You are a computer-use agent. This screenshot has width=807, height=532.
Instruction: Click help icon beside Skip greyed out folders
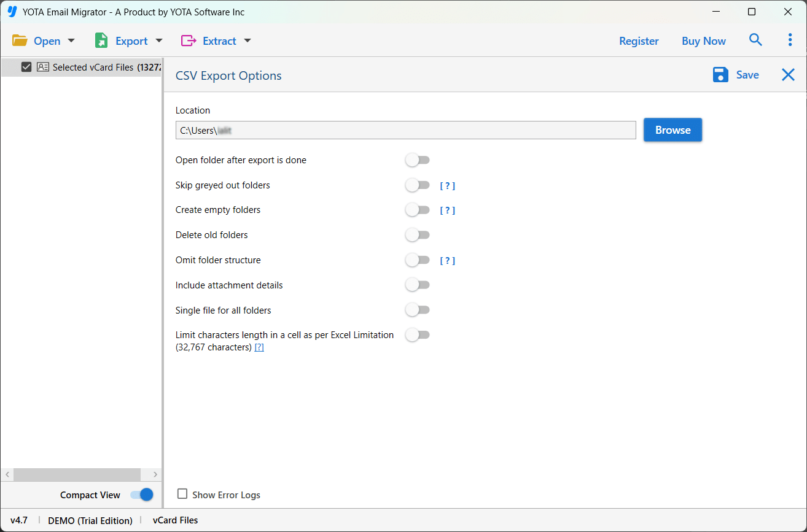pos(447,185)
